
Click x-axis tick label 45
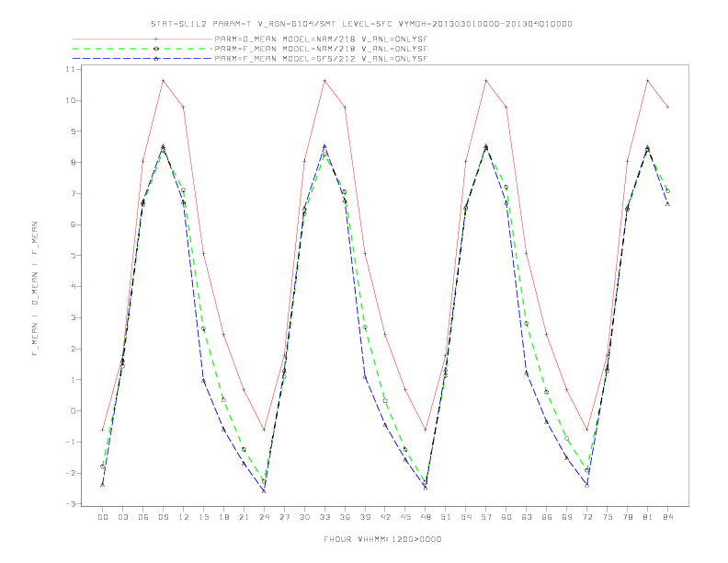[x=405, y=517]
